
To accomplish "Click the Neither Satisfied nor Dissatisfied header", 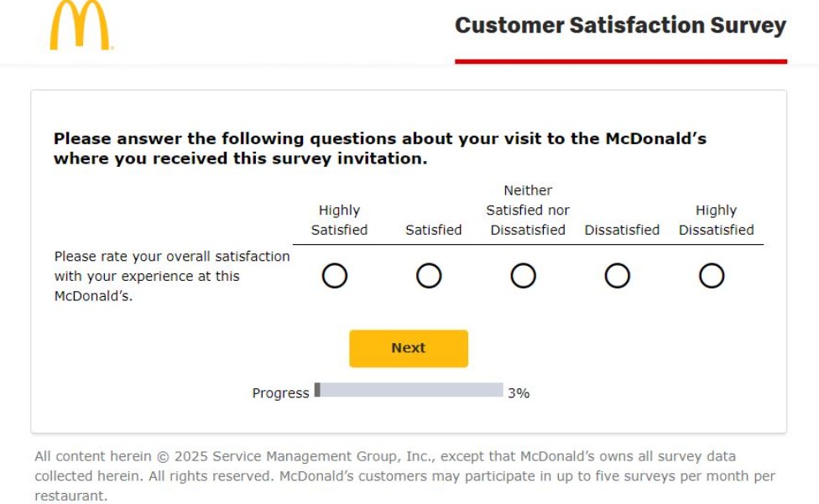I will click(527, 210).
